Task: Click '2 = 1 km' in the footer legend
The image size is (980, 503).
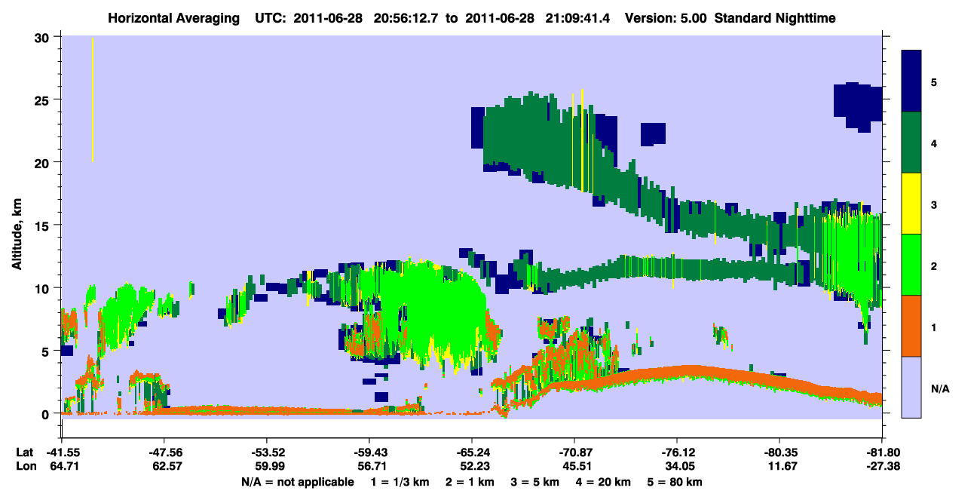Action: [x=470, y=482]
